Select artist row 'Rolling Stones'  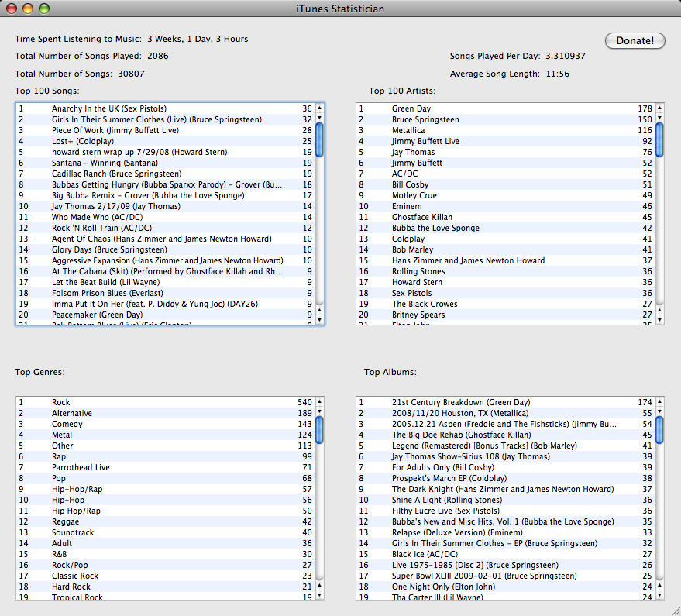click(x=506, y=271)
